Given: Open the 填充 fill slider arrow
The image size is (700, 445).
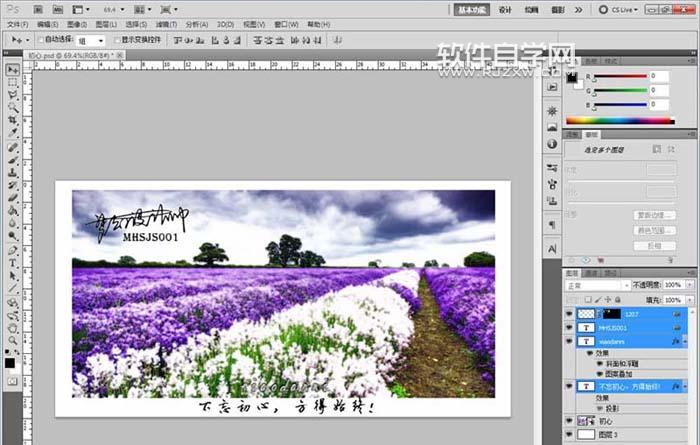Looking at the screenshot, I should (690, 300).
